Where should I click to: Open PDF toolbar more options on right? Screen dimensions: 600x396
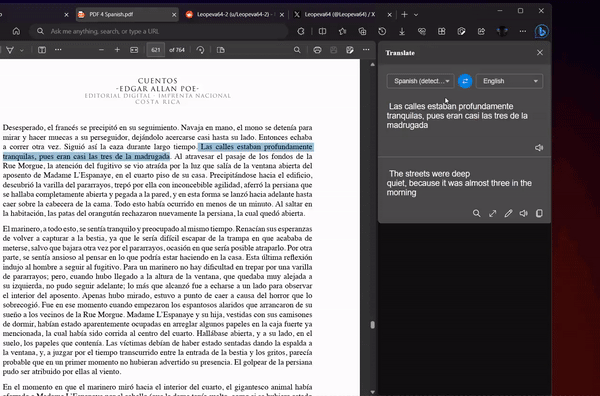point(366,50)
